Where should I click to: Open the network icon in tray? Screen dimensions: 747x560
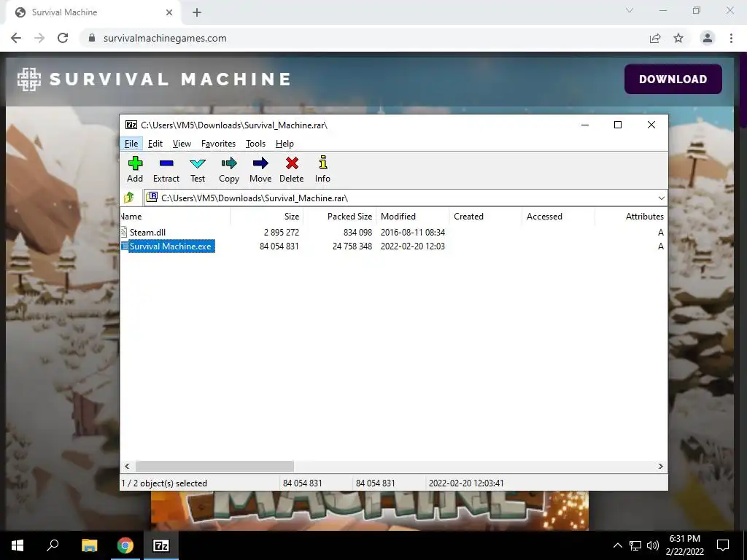click(635, 545)
